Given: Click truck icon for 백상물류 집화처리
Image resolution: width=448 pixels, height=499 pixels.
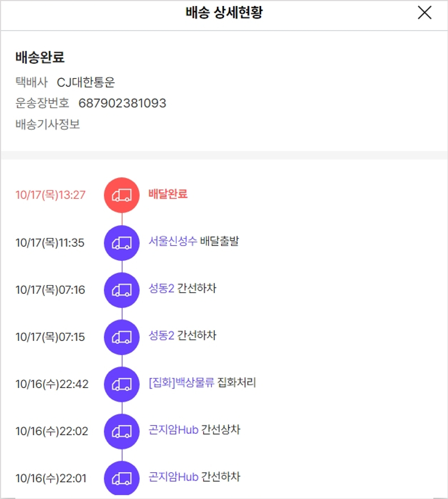Looking at the screenshot, I should pos(122,384).
